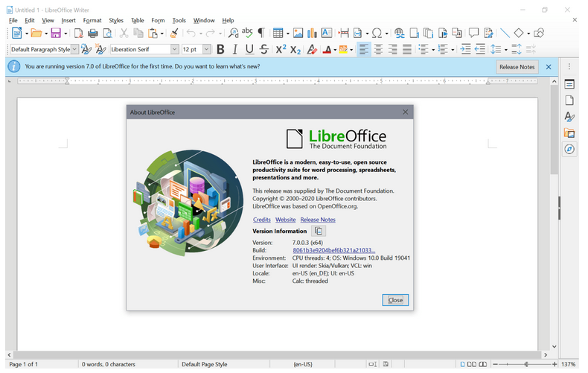The image size is (588, 373).
Task: Insert an image
Action: tap(298, 33)
